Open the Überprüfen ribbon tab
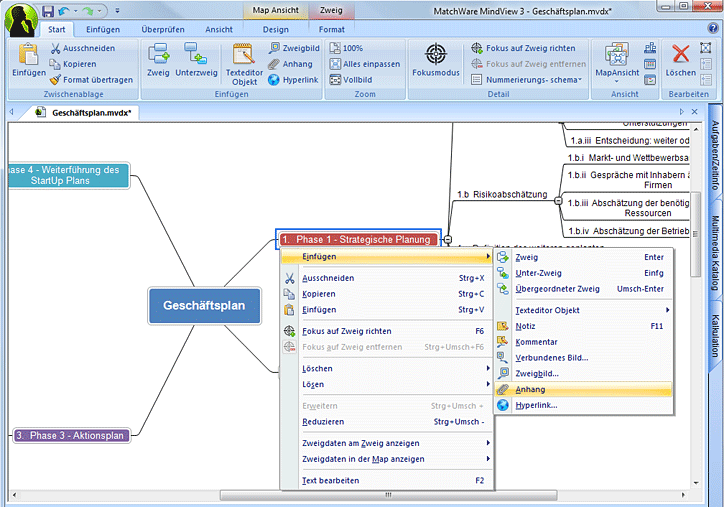Screen dimensions: 724x507 163,29
